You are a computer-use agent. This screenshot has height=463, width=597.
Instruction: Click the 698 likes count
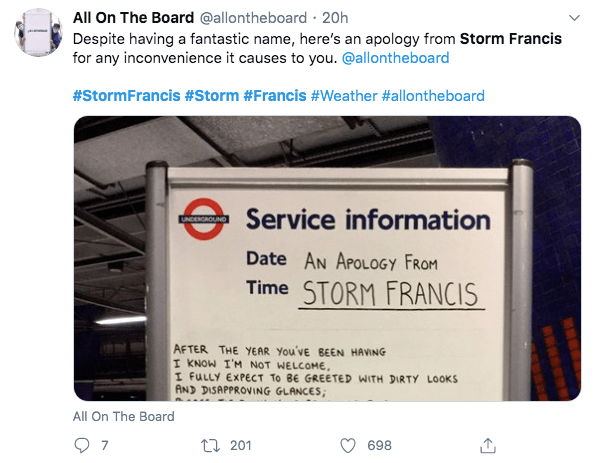coord(379,445)
